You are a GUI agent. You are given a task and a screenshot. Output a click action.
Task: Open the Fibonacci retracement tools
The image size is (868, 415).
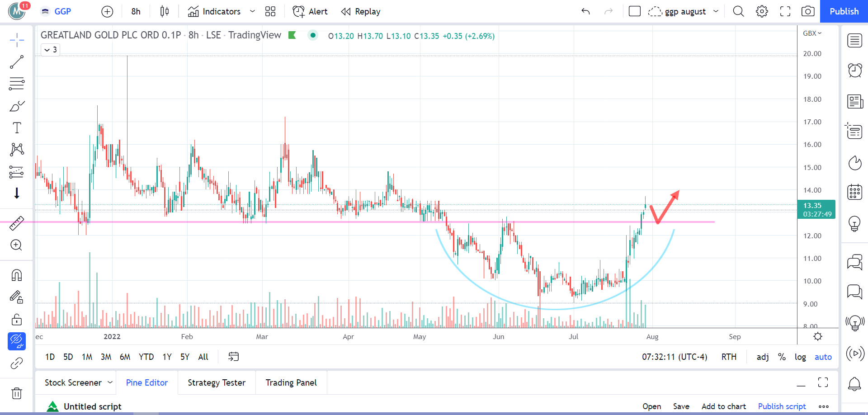(17, 84)
